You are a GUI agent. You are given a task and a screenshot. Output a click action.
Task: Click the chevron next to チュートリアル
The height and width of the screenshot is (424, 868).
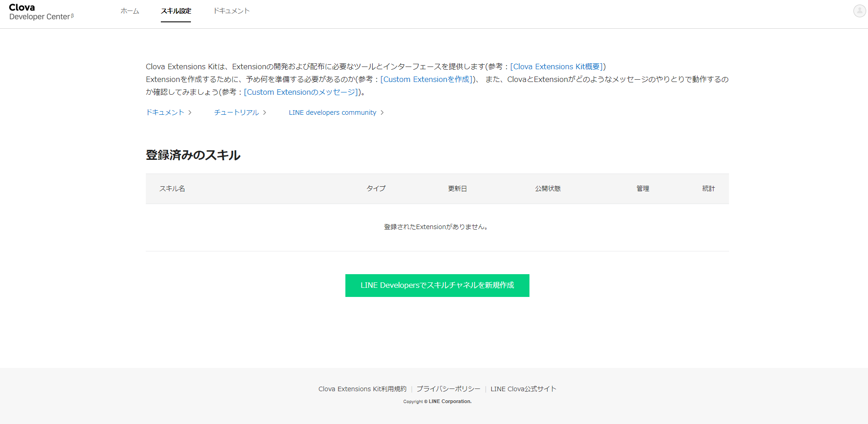[x=265, y=112]
